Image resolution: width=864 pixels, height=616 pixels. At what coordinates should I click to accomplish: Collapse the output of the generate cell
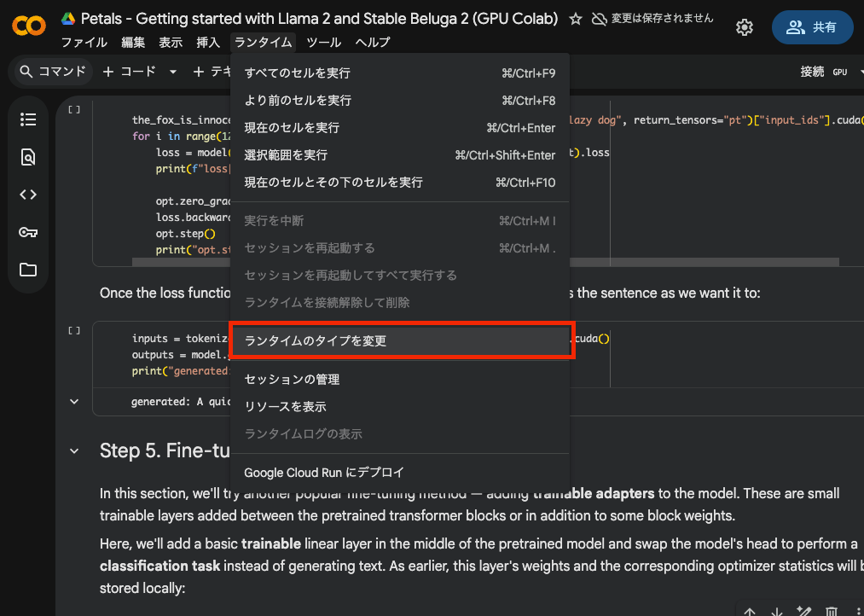click(74, 401)
